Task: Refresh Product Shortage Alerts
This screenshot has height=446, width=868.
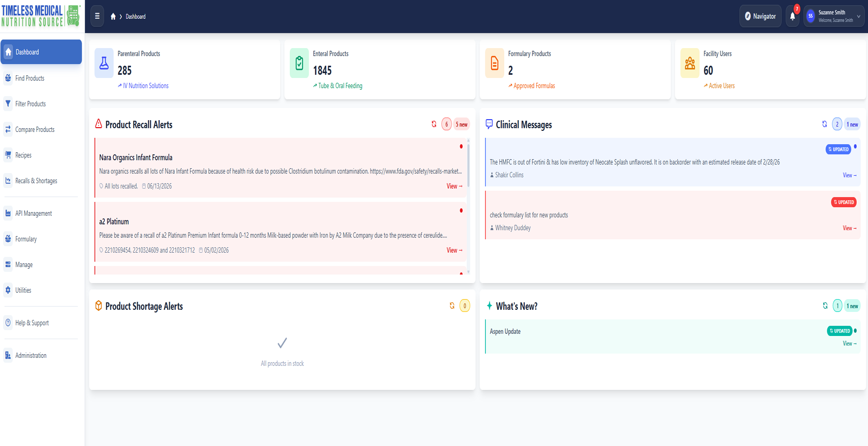Action: [x=452, y=306]
